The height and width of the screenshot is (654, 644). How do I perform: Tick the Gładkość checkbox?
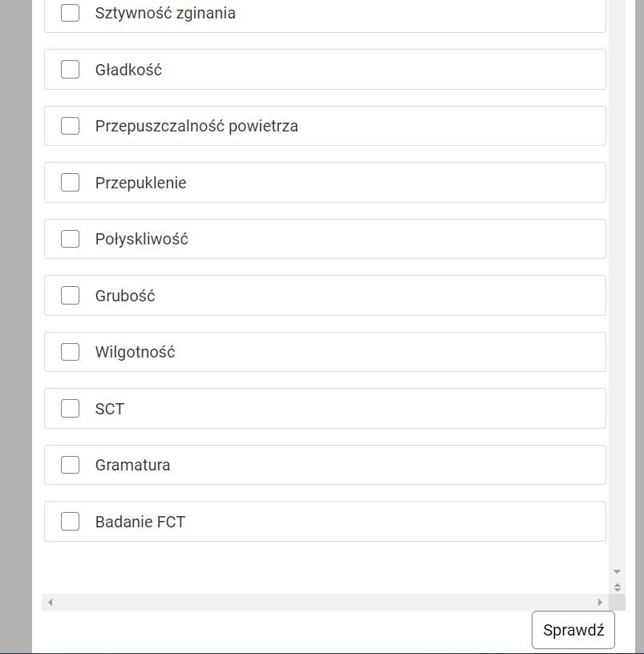[x=71, y=70]
